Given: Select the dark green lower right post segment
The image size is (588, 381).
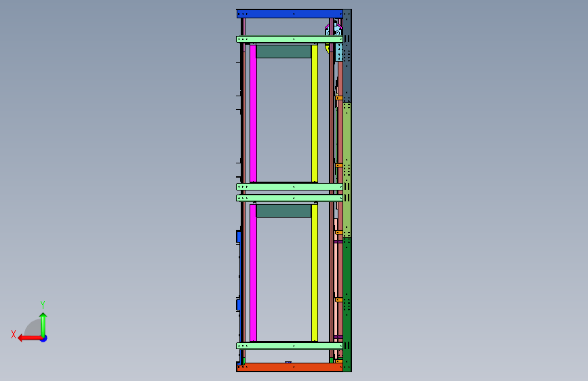Looking at the screenshot, I should click(347, 304).
